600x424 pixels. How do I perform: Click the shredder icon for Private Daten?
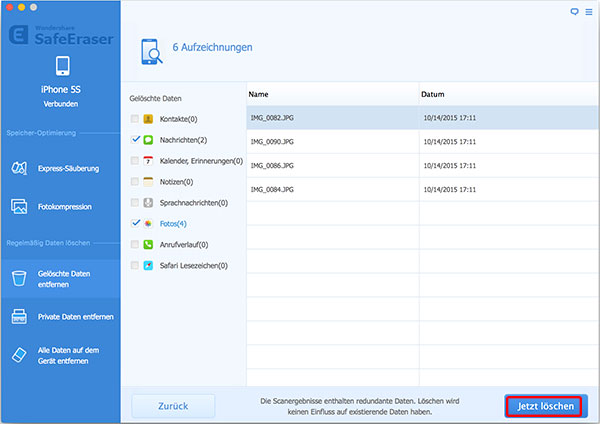[x=19, y=316]
